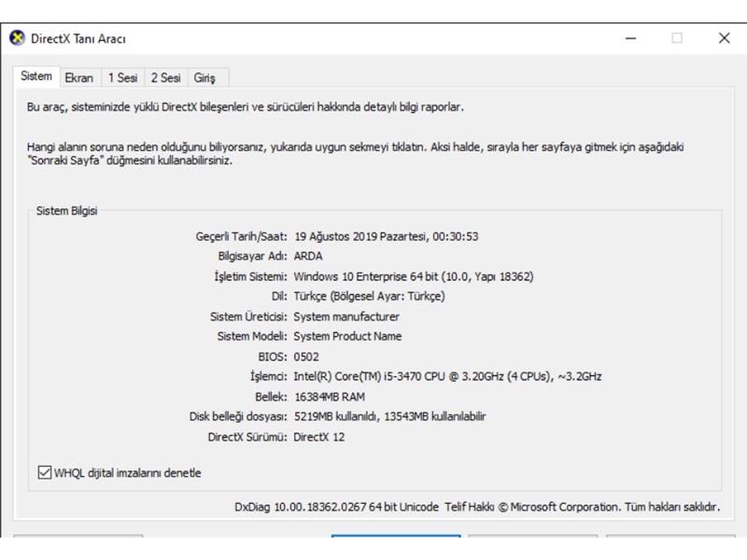Screen dimensions: 747x560
Task: Click the date value 19 Ağustos 2019 Pazartesi
Action: (x=360, y=236)
